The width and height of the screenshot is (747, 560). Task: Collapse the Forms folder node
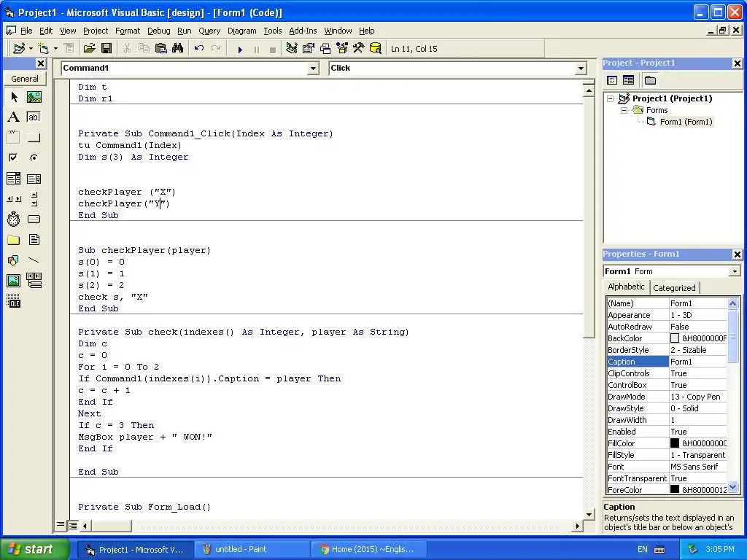coord(624,110)
